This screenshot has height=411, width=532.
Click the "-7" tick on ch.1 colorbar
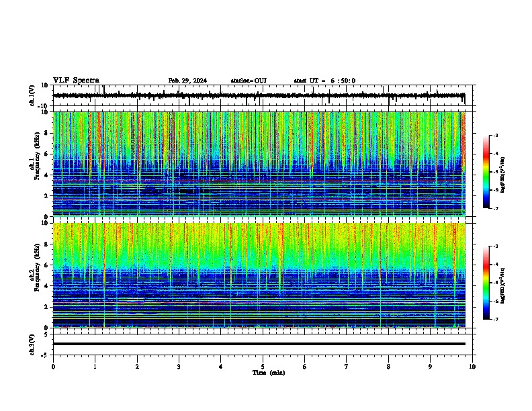[496, 209]
